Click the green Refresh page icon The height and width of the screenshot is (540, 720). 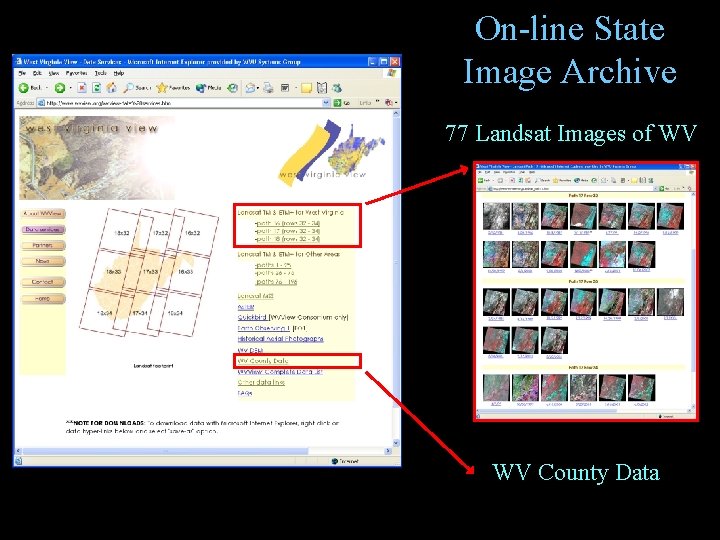pyautogui.click(x=96, y=88)
